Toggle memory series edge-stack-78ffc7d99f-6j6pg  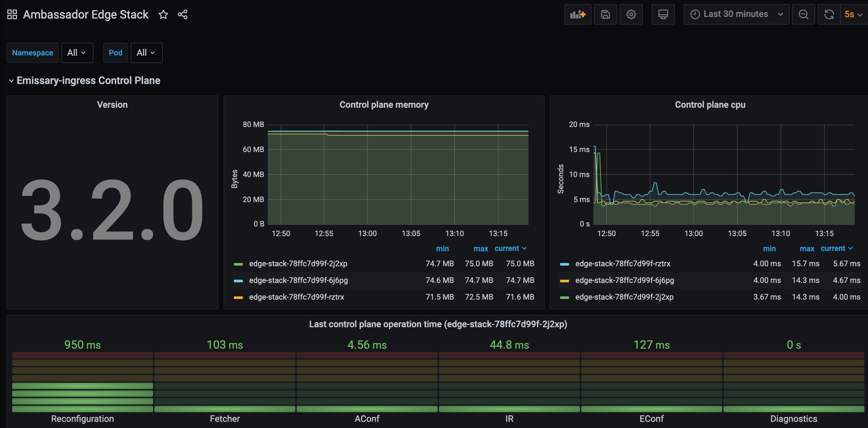pyautogui.click(x=299, y=280)
